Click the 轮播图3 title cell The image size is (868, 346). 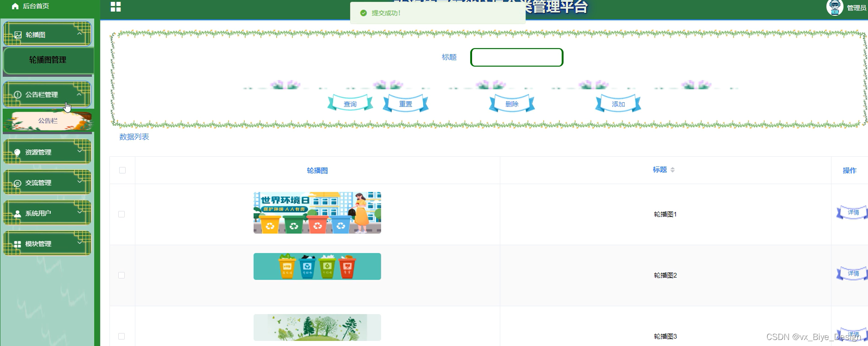point(665,336)
